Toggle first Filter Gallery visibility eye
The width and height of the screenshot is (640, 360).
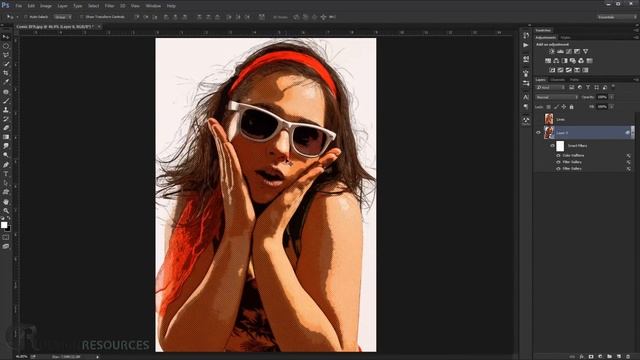pos(558,162)
